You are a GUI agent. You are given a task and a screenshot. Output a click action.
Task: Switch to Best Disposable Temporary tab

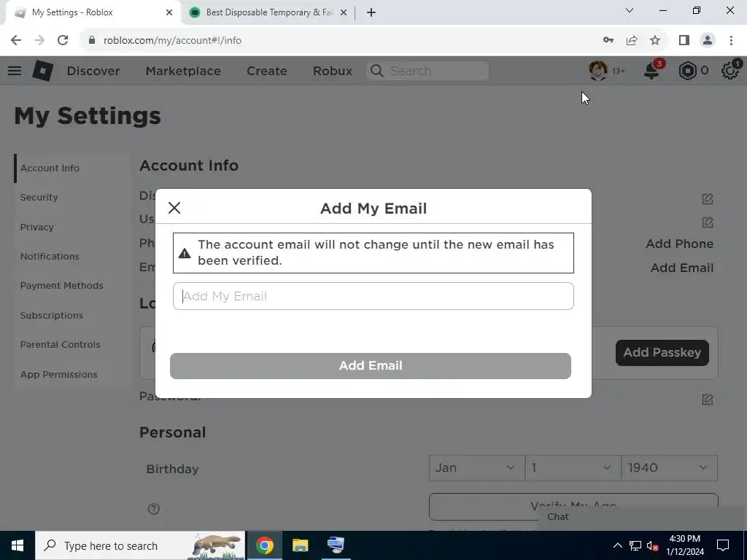(268, 12)
